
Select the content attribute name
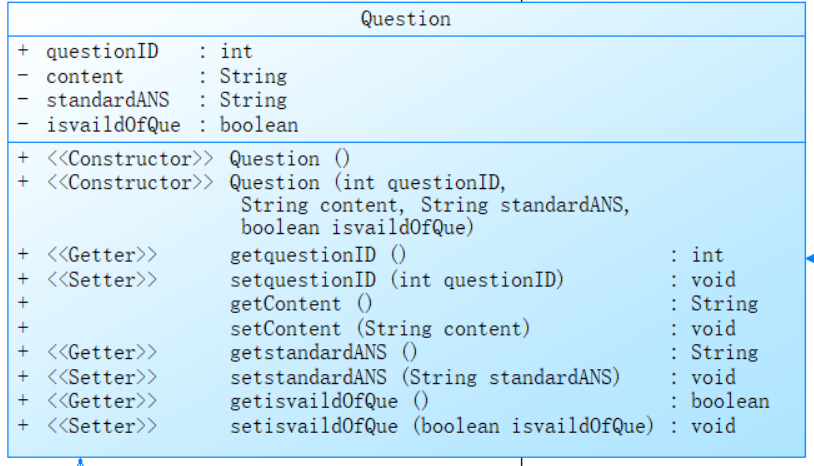85,76
